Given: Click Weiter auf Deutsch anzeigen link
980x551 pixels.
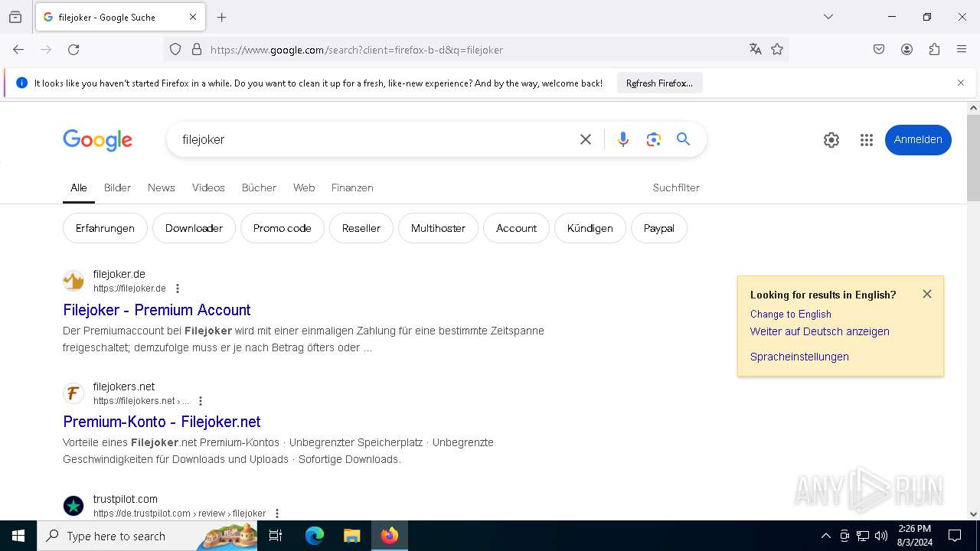Looking at the screenshot, I should tap(820, 331).
